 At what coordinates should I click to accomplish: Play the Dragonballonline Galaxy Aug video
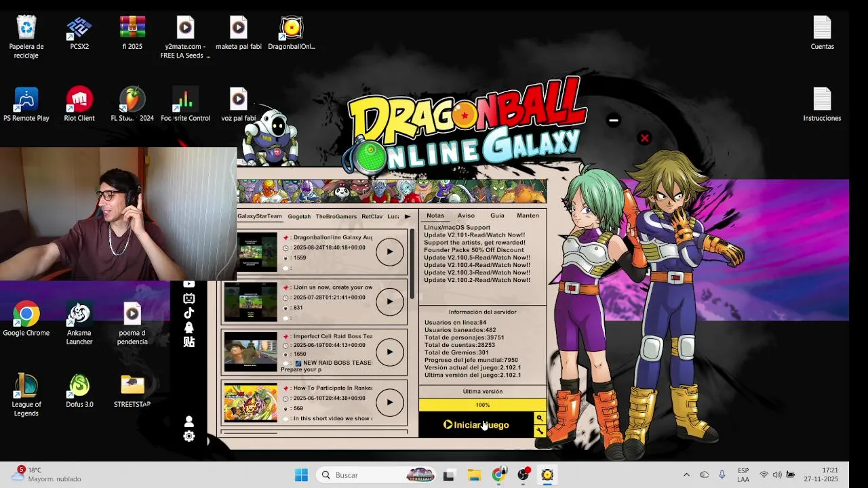coord(389,251)
